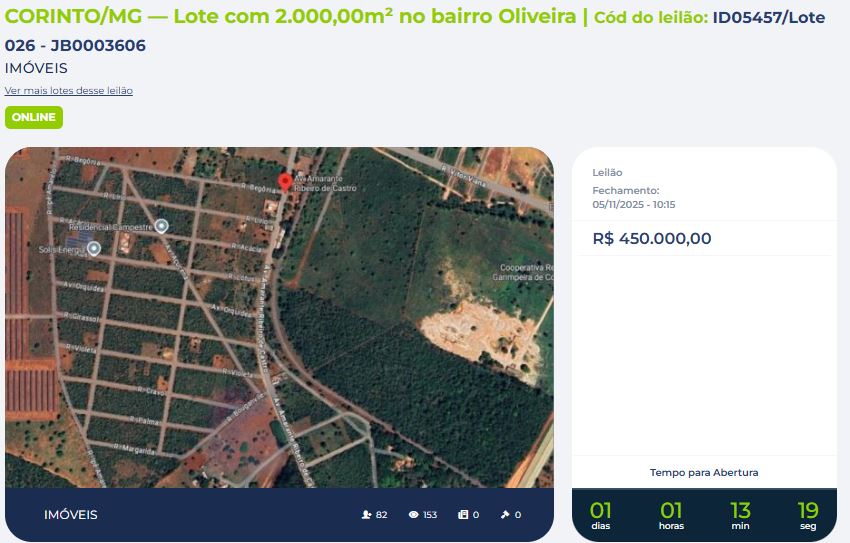The height and width of the screenshot is (543, 850).
Task: Click the documents icon showing 0
Action: (463, 515)
